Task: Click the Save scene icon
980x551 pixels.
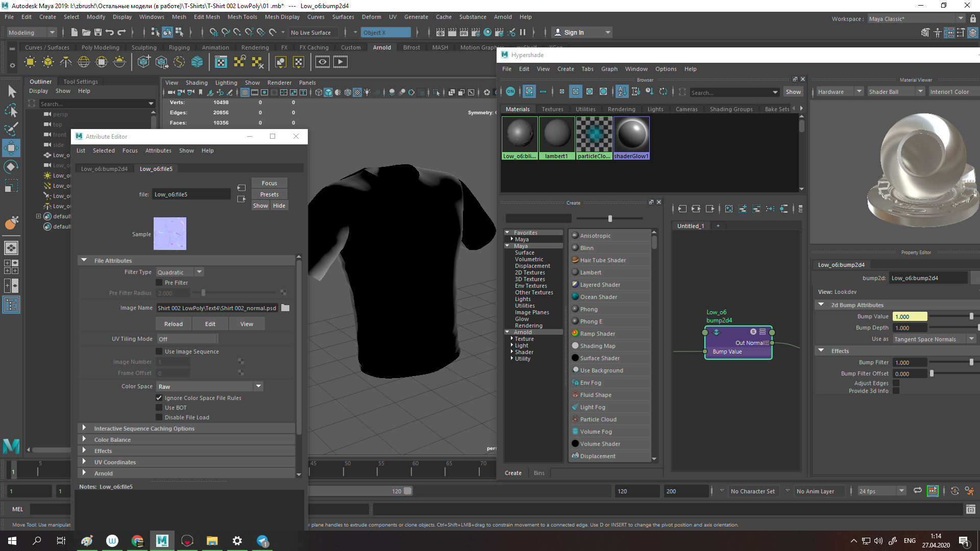Action: tap(98, 33)
